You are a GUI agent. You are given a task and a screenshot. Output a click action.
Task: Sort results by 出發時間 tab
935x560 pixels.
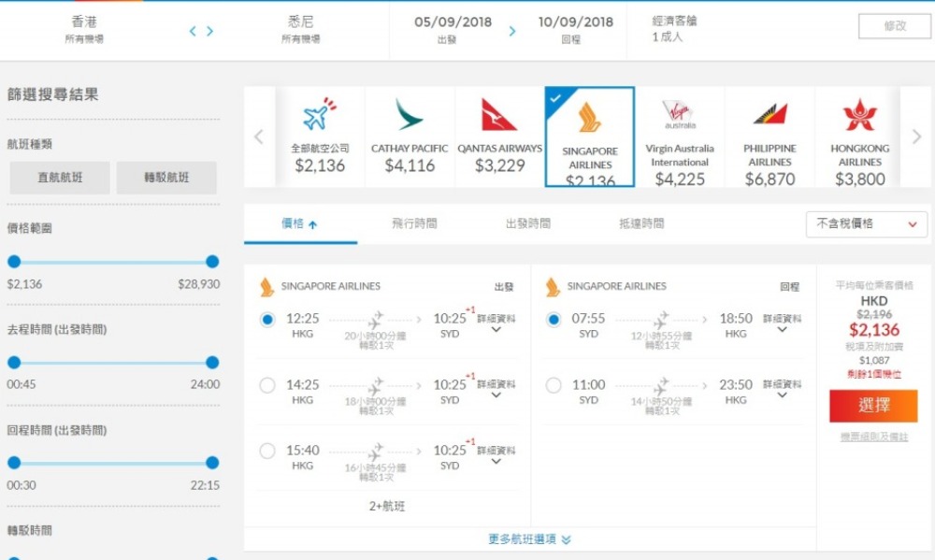527,224
